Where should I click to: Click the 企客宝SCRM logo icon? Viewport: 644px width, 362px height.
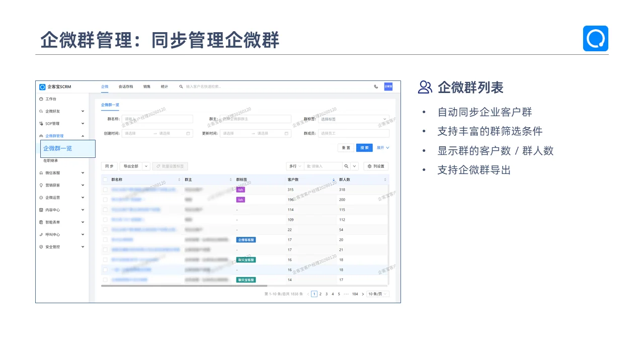click(42, 86)
